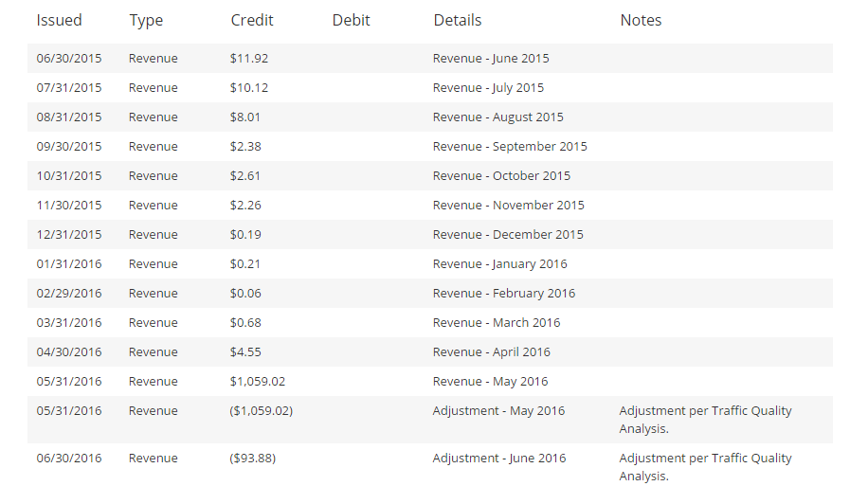This screenshot has height=504, width=868.
Task: Select the Revenue - July 2015 details
Action: click(488, 87)
